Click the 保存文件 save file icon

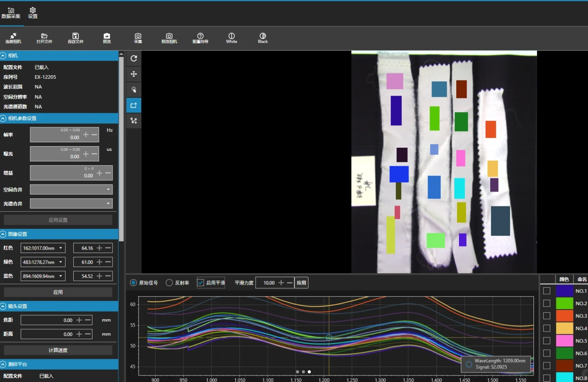point(76,38)
